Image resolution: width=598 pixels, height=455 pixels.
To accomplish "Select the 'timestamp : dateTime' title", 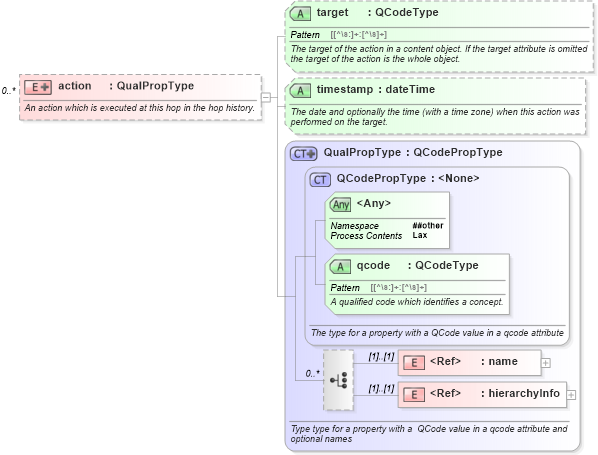I will pos(376,89).
